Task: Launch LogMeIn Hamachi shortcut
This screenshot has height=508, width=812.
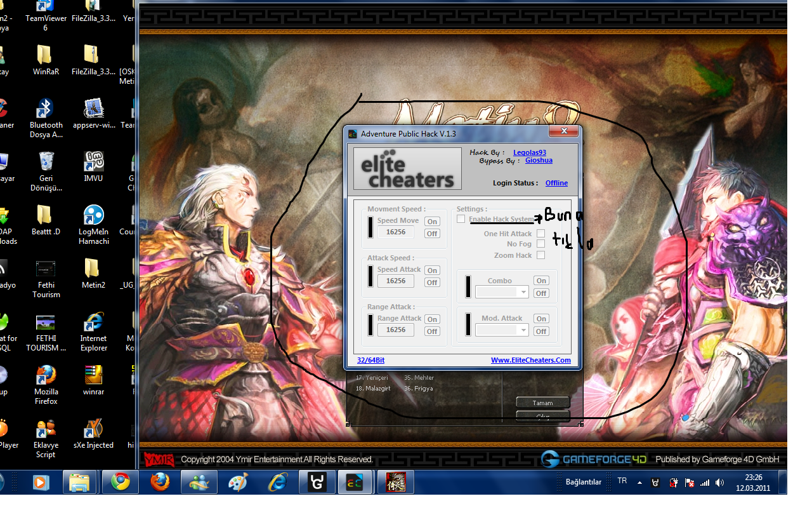Action: pyautogui.click(x=93, y=225)
